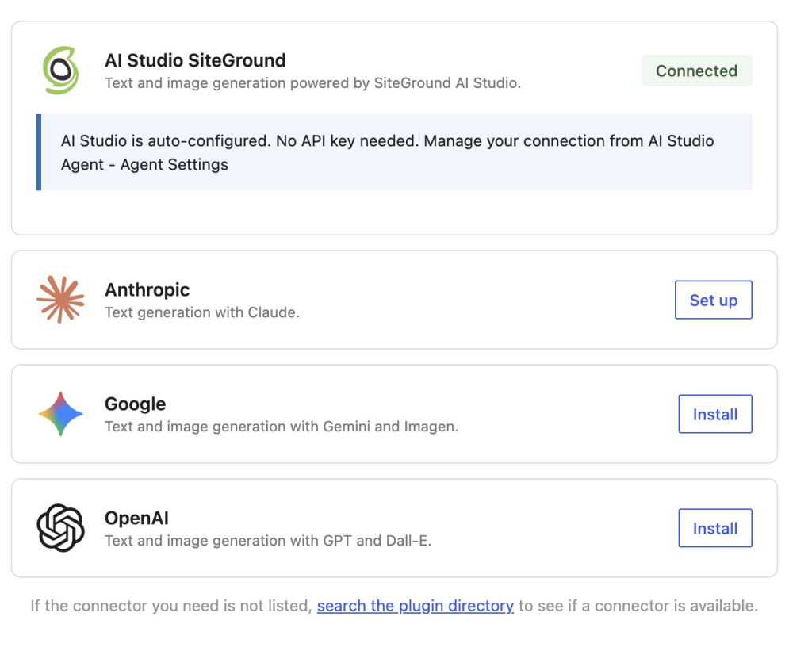This screenshot has height=670, width=812.
Task: Select the AI Studio SiteGround heading
Action: tap(195, 60)
